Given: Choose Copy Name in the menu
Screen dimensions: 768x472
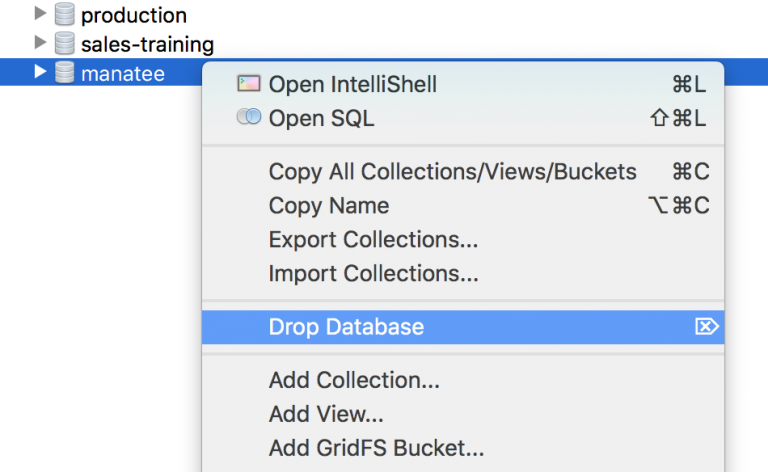Looking at the screenshot, I should point(329,206).
